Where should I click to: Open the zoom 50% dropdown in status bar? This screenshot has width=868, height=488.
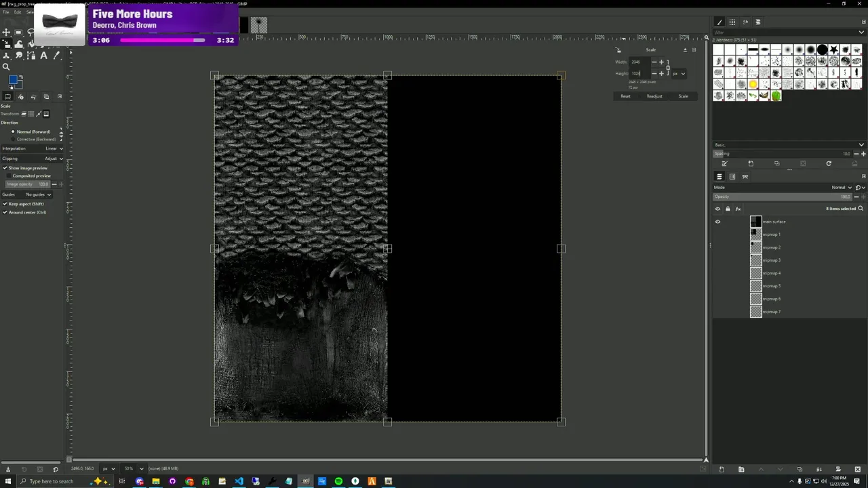[132, 468]
